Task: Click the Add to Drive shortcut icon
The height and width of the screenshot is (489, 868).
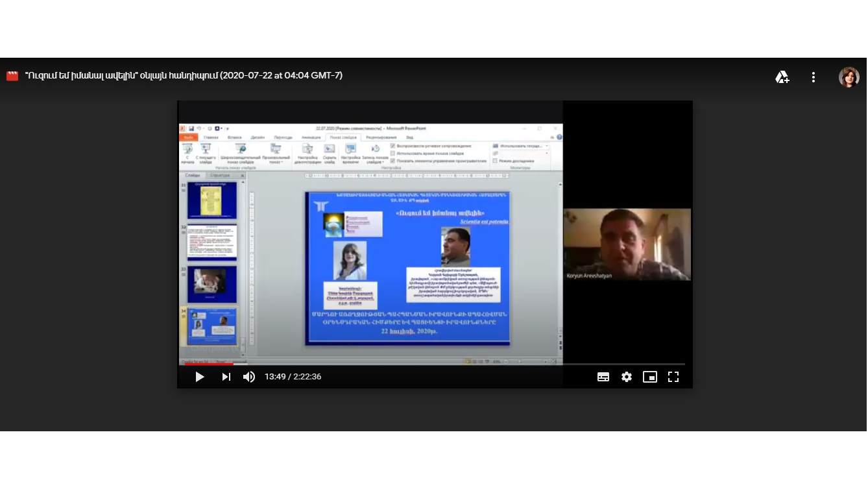Action: [x=782, y=77]
